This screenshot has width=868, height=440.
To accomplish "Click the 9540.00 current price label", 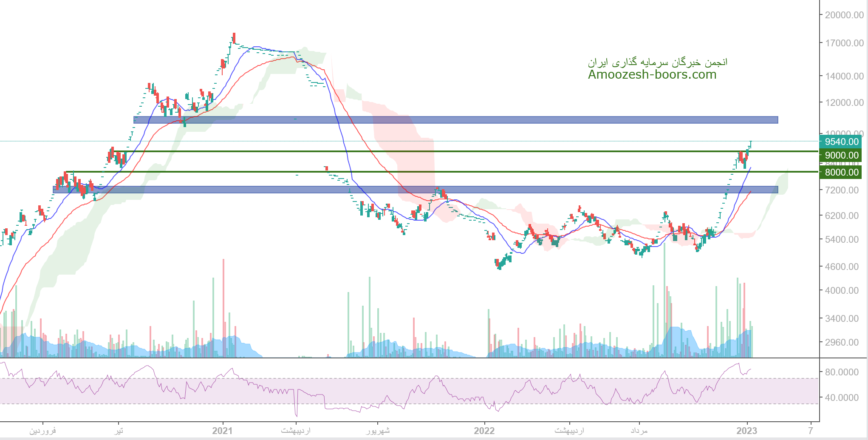I will 841,142.
